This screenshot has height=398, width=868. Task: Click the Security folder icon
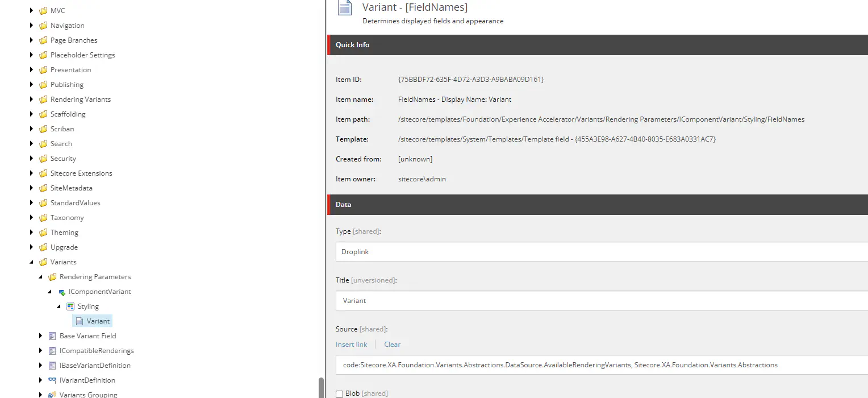pos(43,159)
